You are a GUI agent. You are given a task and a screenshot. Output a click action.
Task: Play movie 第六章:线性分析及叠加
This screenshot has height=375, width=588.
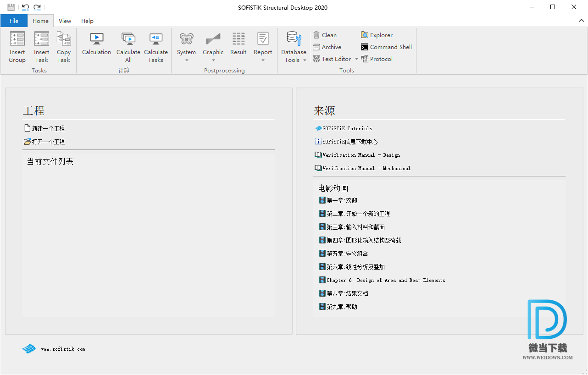point(352,267)
